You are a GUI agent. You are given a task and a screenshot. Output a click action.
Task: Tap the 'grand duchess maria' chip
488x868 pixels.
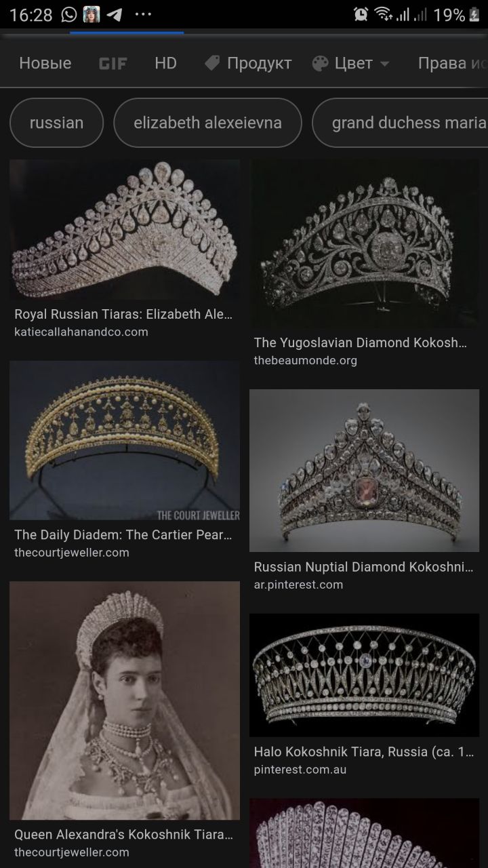coord(400,123)
